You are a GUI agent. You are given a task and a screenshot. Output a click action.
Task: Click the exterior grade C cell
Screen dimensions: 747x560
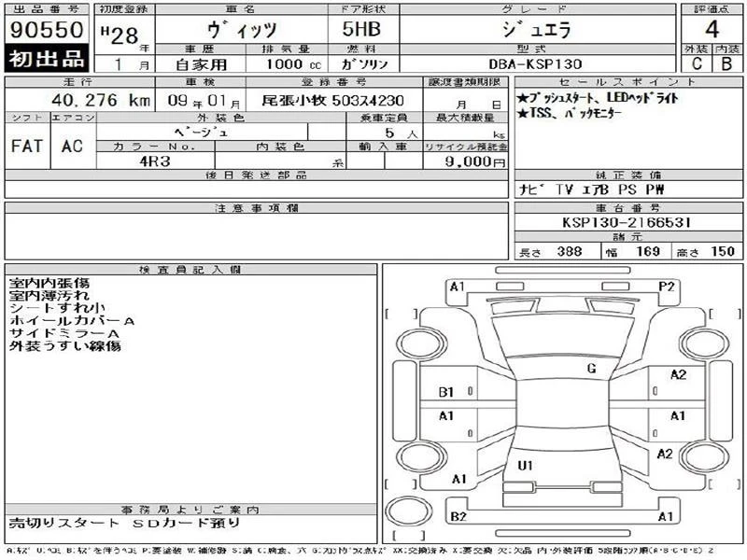click(697, 63)
